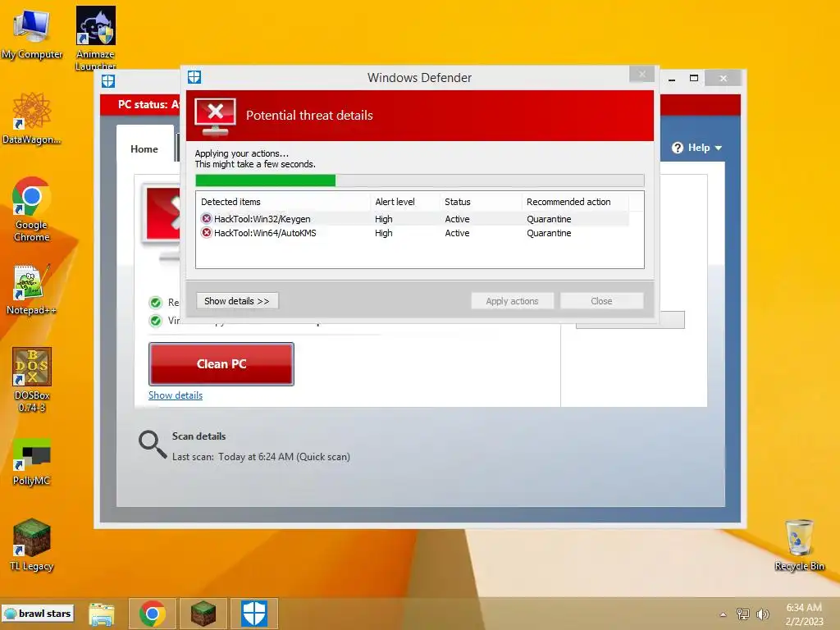This screenshot has height=630, width=840.
Task: Click the Scan details magnifier icon
Action: click(153, 445)
